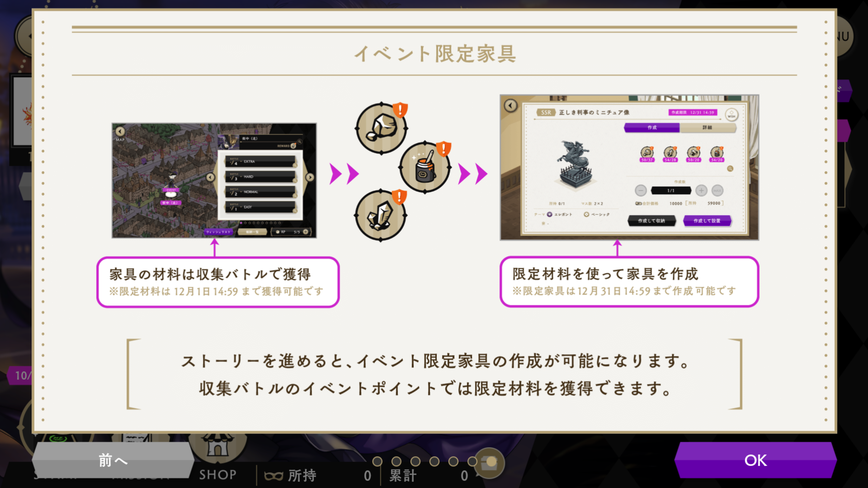Click the treasure chest icon at bottom
Viewport: 868px width, 488px height.
[x=489, y=463]
